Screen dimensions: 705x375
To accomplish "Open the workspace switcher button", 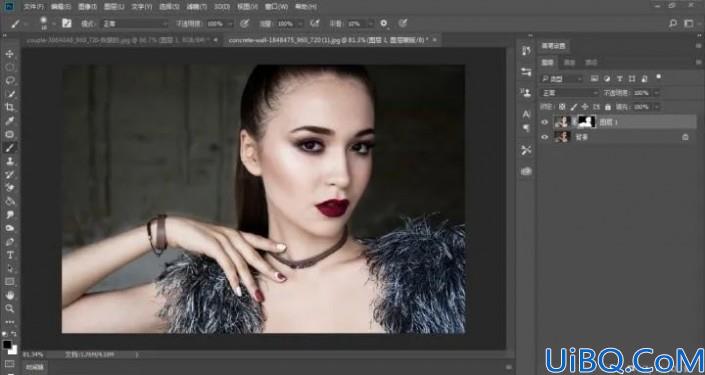I will (x=688, y=23).
